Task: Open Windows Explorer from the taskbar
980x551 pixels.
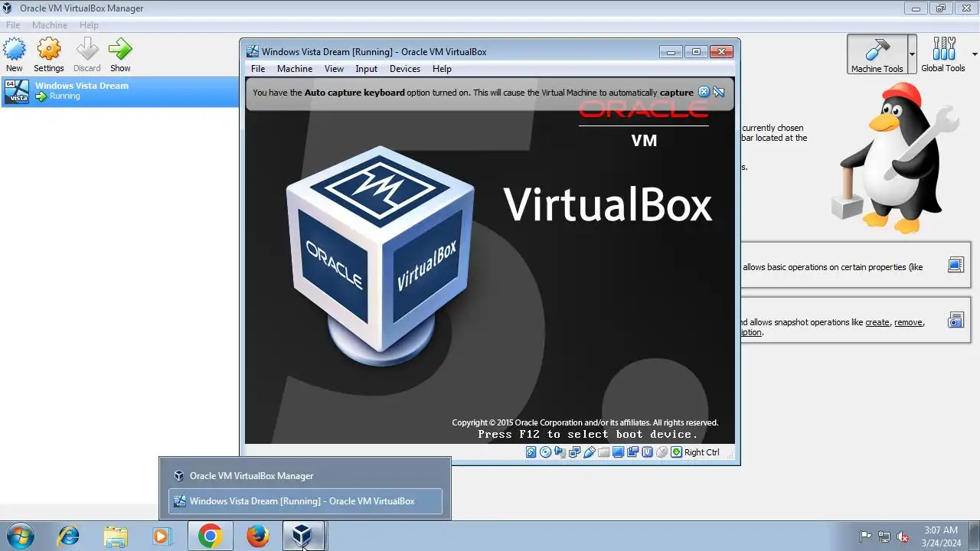Action: point(116,536)
